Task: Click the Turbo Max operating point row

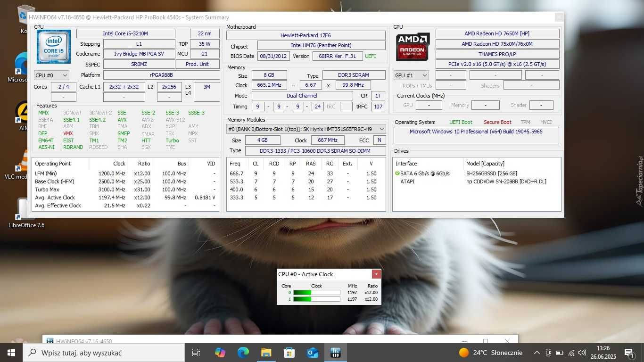Action: [x=125, y=189]
